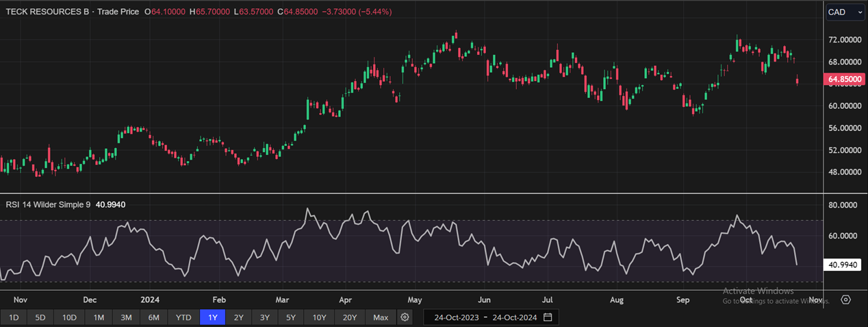Choose the 10D range button
The image size is (868, 327).
coord(69,317)
